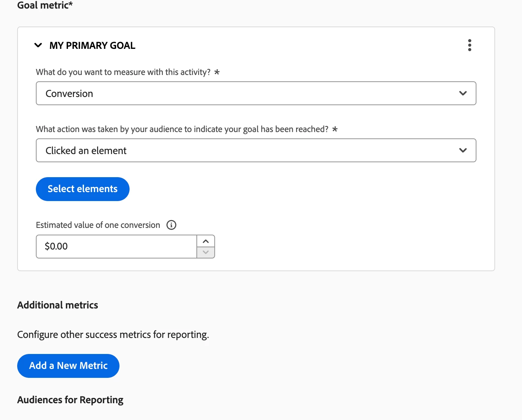Click the 'What action was taken' question label
This screenshot has height=420, width=522.
[x=182, y=129]
